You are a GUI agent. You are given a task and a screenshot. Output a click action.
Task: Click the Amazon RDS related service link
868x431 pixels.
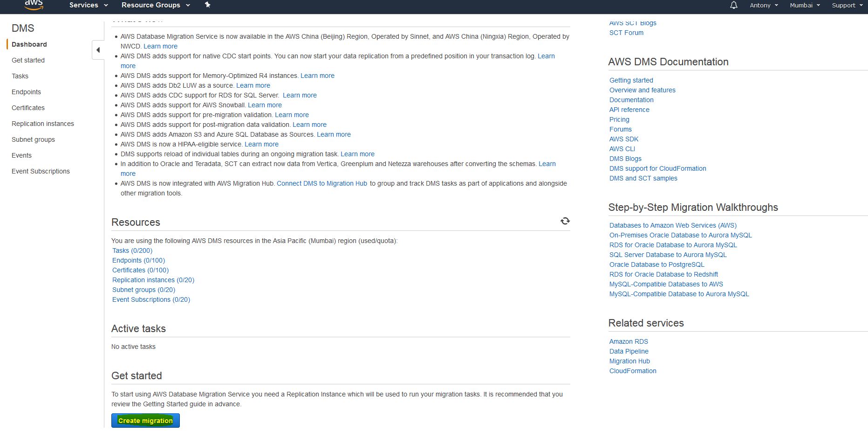(629, 341)
